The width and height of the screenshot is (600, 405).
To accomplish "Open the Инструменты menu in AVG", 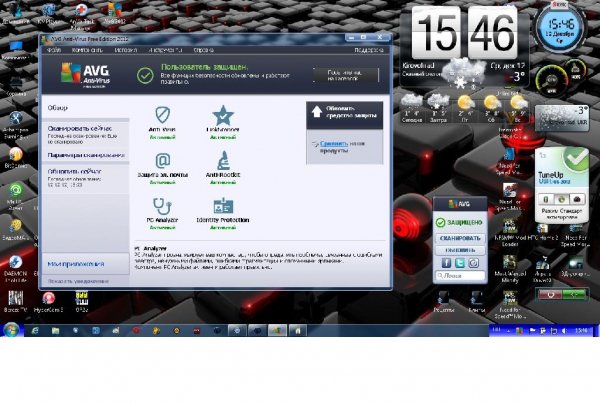I will point(165,50).
